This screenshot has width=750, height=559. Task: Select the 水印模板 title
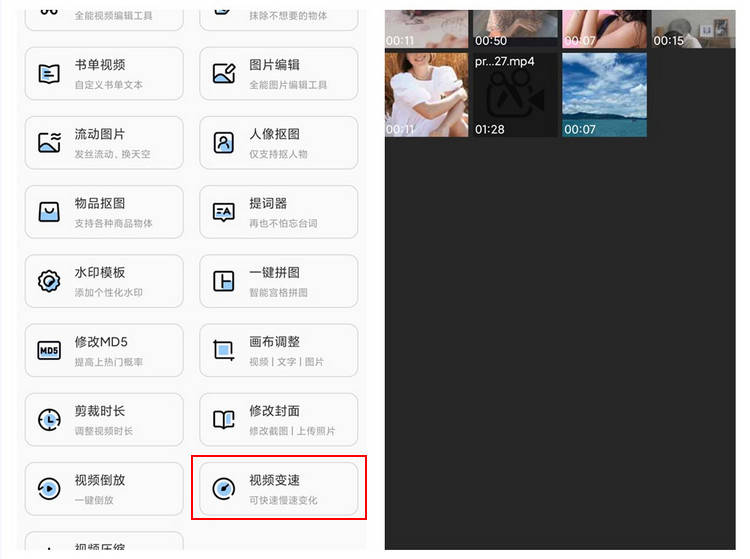click(x=100, y=272)
